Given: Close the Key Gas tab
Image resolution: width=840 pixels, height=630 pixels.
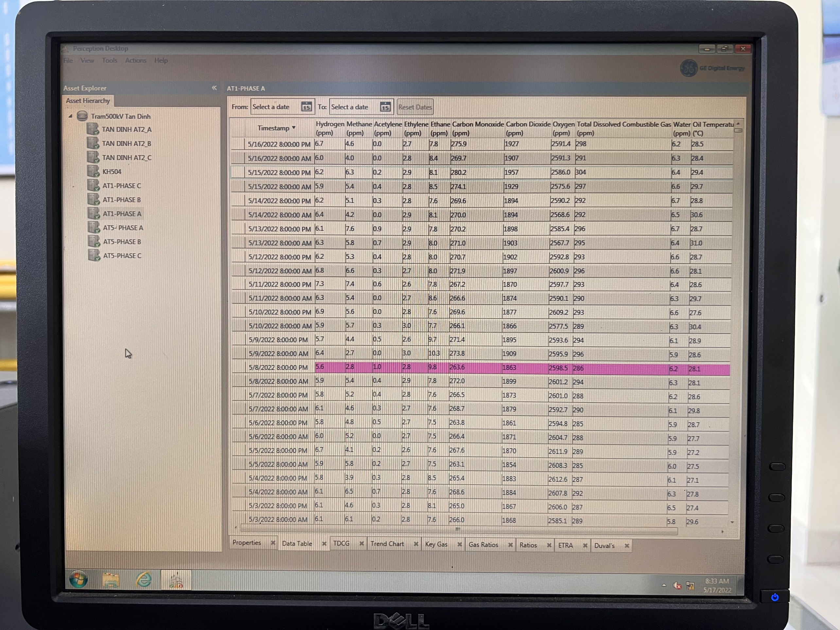Looking at the screenshot, I should pyautogui.click(x=460, y=545).
